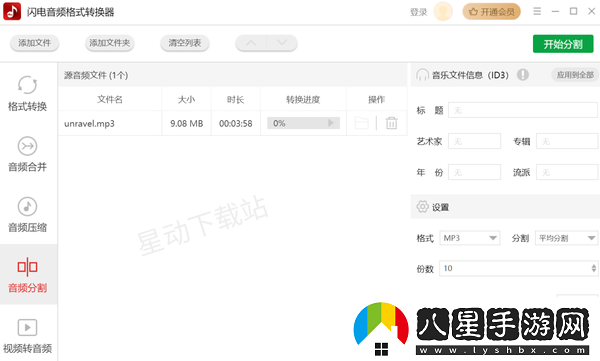Image resolution: width=600 pixels, height=361 pixels.
Task: Click the user avatar icon
Action: click(x=443, y=11)
